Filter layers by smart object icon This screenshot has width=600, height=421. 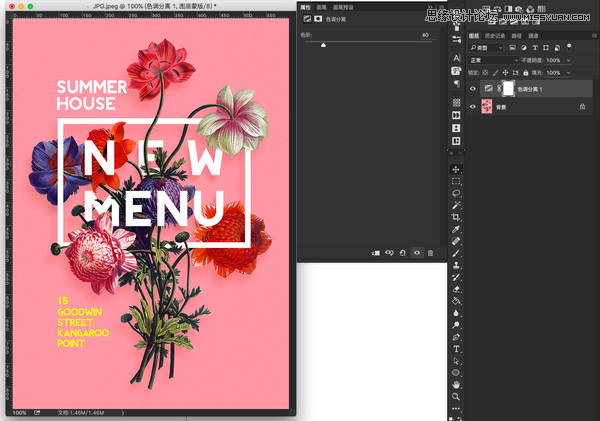pos(557,48)
